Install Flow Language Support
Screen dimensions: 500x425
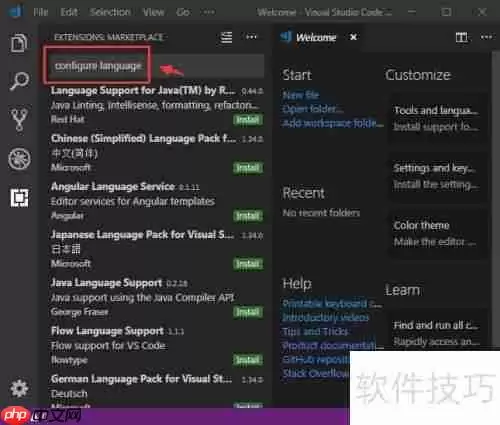point(248,360)
